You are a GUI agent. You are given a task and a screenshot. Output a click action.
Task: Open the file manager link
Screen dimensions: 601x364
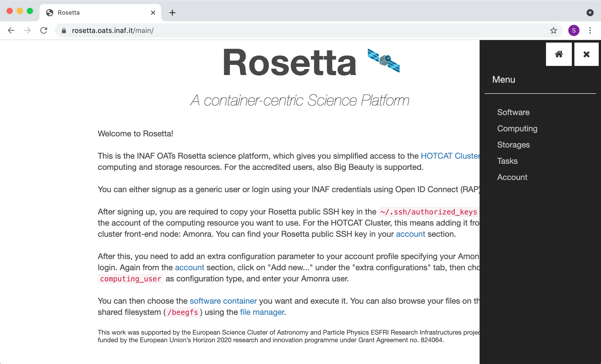point(262,312)
